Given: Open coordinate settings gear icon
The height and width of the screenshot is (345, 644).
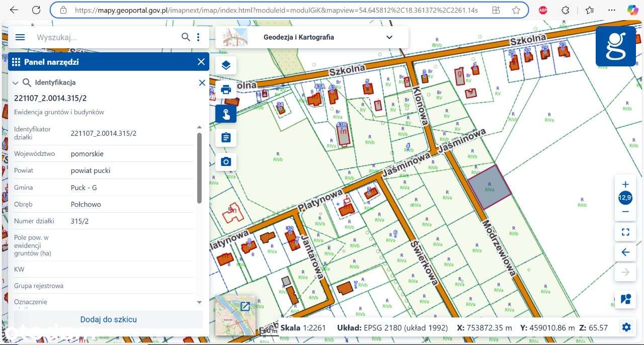Looking at the screenshot, I should coord(626,327).
